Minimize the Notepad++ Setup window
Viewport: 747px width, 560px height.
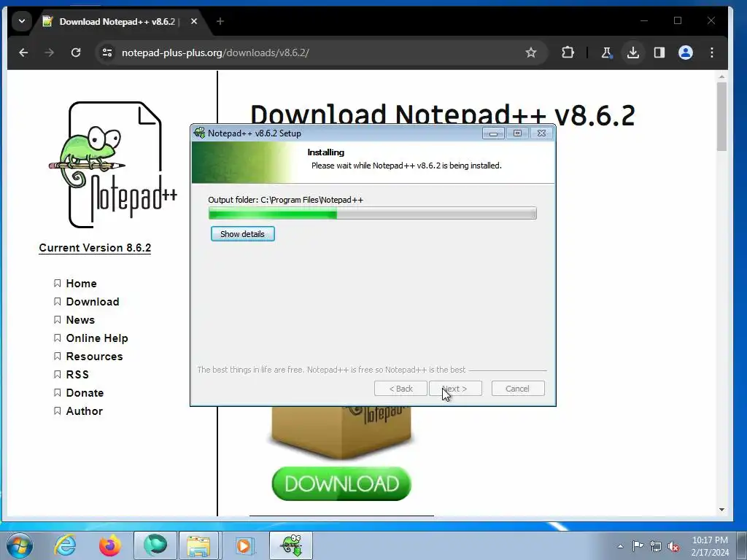coord(494,133)
